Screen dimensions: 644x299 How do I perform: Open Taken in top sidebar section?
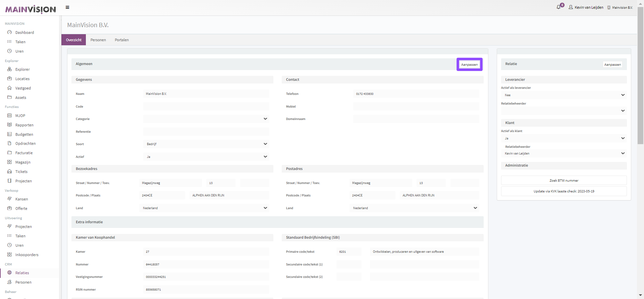20,42
